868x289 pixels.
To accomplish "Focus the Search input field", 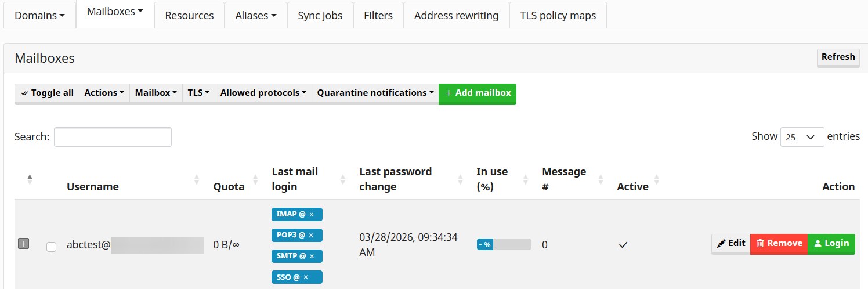I will 113,137.
